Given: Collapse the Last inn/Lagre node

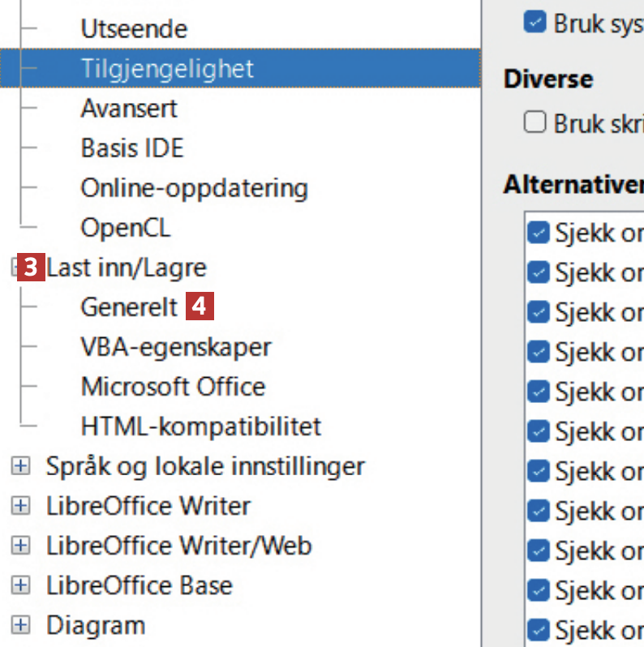Looking at the screenshot, I should (x=16, y=268).
